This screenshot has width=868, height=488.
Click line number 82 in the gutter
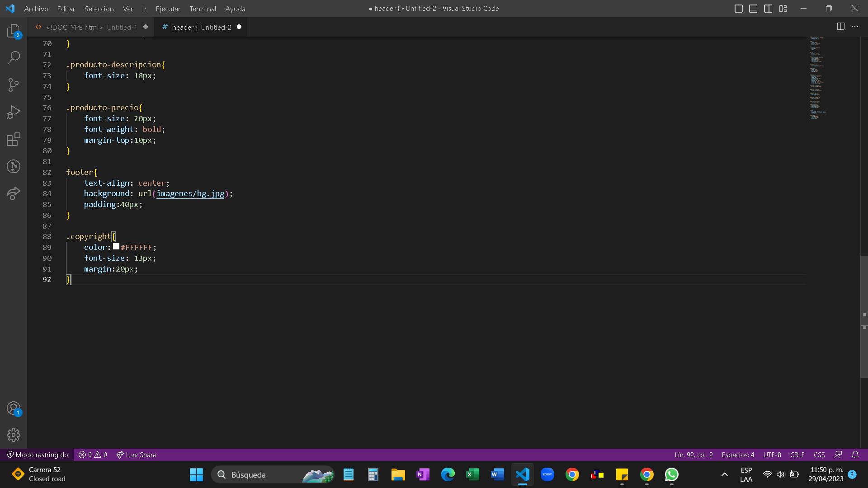(x=47, y=172)
